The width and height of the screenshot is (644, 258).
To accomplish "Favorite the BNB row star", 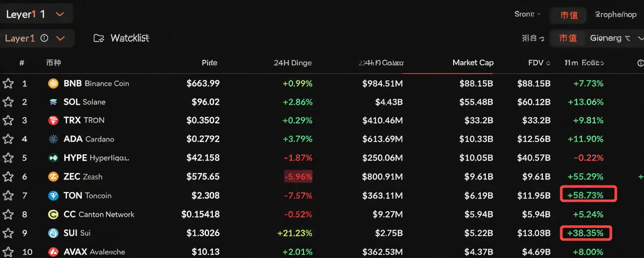I will (x=8, y=83).
